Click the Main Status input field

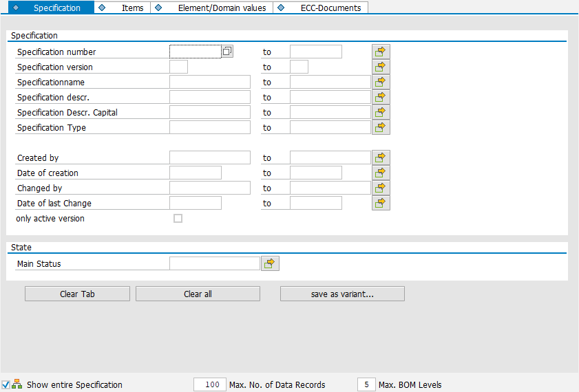tap(214, 263)
